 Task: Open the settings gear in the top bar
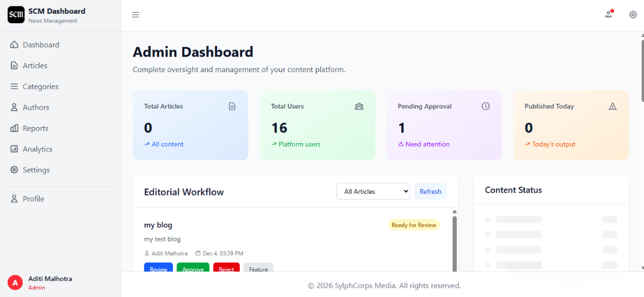[633, 15]
